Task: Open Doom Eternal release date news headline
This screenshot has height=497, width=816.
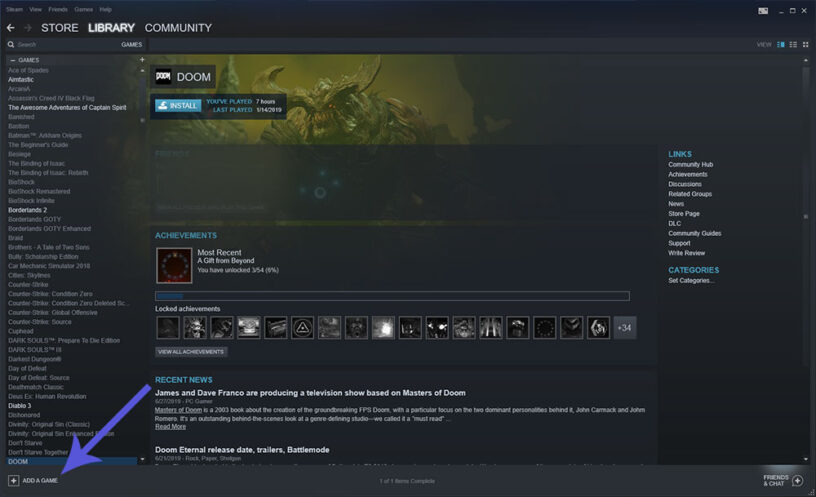Action: (242, 450)
